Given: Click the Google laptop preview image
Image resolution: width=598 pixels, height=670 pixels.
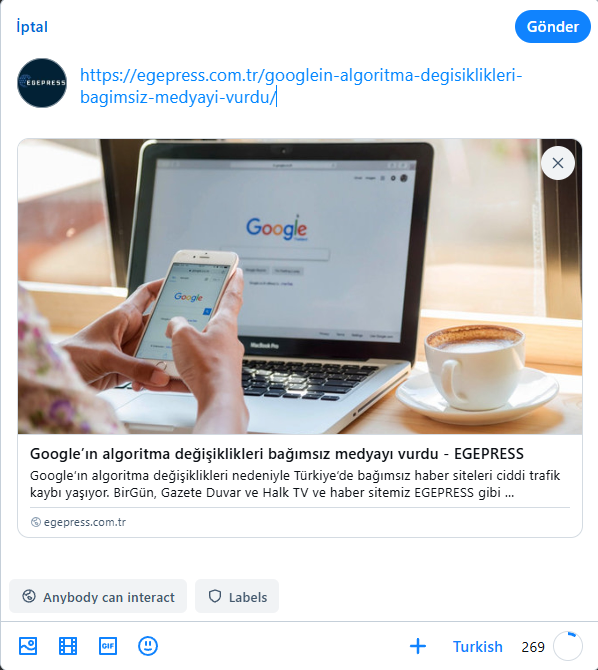Looking at the screenshot, I should click(300, 286).
